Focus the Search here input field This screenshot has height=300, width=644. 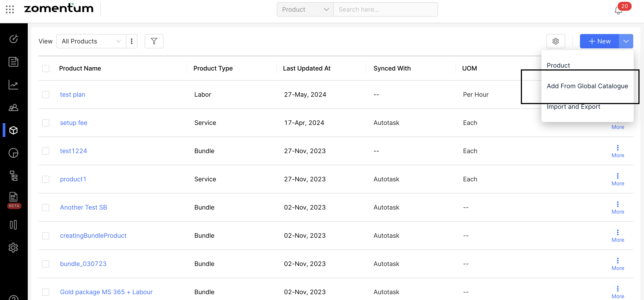385,9
